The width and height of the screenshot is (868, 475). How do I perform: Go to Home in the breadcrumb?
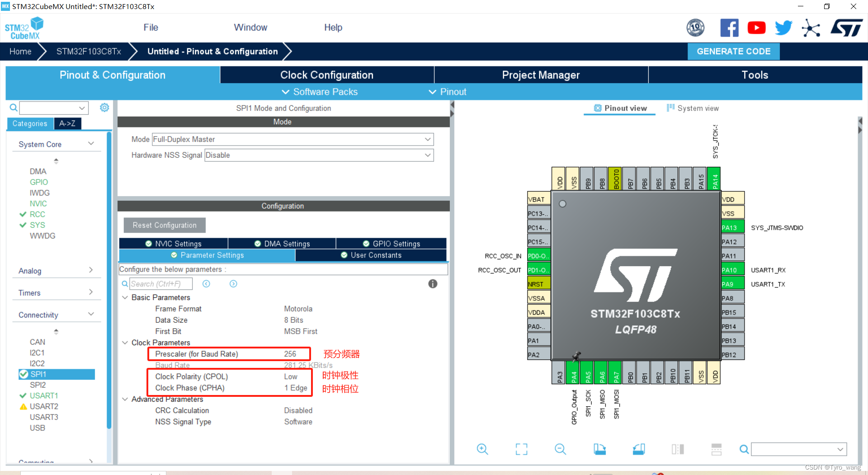pos(20,52)
